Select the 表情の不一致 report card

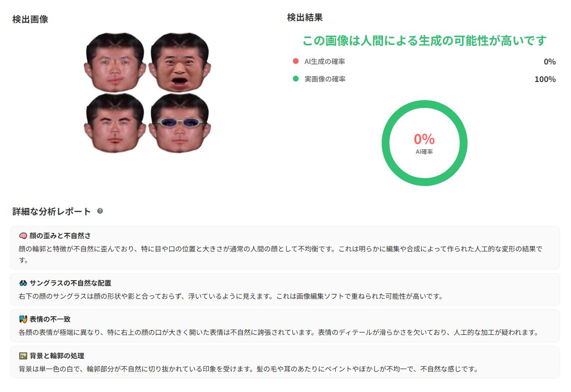click(285, 326)
